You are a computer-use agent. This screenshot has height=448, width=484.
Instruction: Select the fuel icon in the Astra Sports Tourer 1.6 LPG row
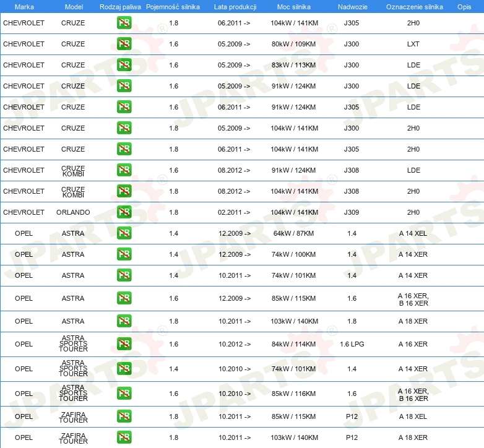[x=124, y=344]
